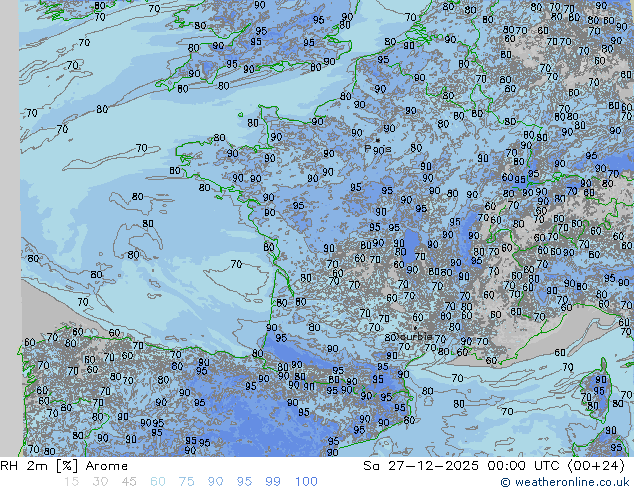
Task: Click the 'RH 2m [%] Arome' map title
Action: point(64,466)
